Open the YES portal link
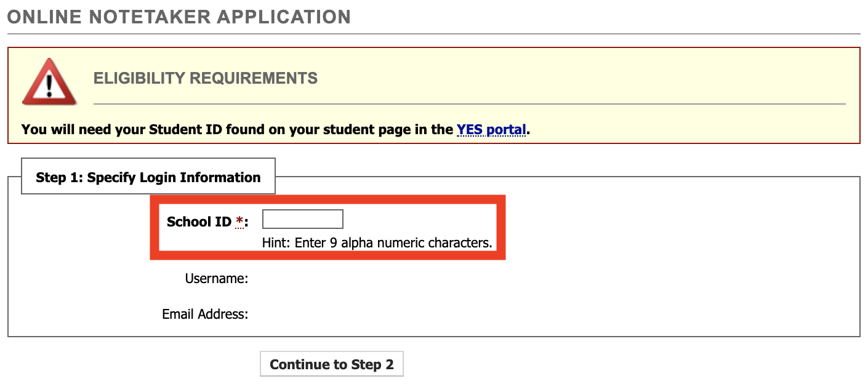This screenshot has width=868, height=384. click(491, 130)
